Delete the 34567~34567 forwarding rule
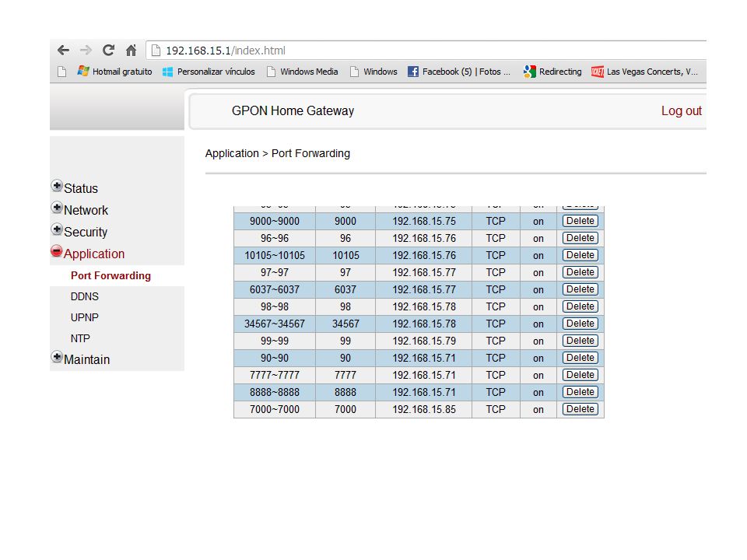747x560 pixels. pos(580,324)
